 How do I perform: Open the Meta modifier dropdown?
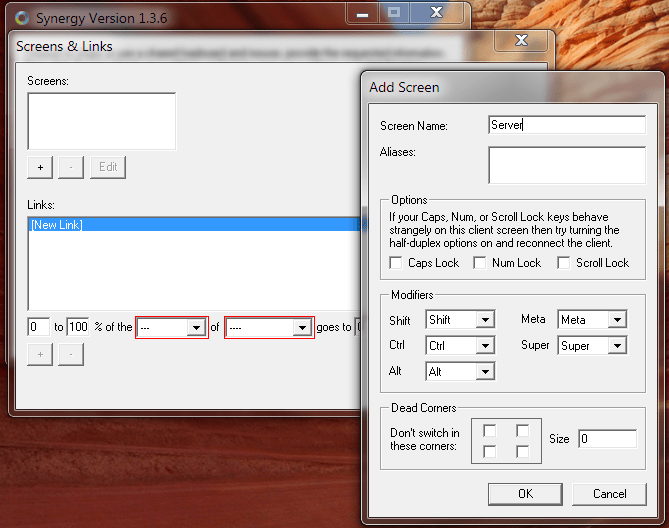tap(592, 319)
